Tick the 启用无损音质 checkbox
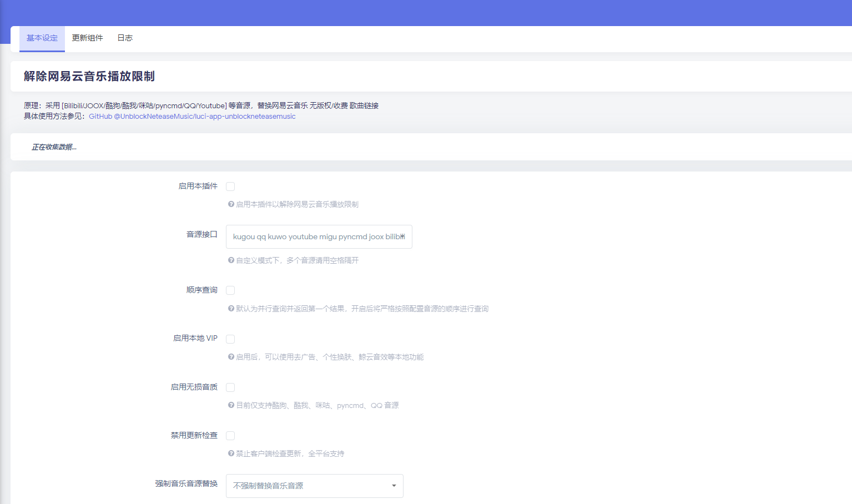852x504 pixels. 230,387
